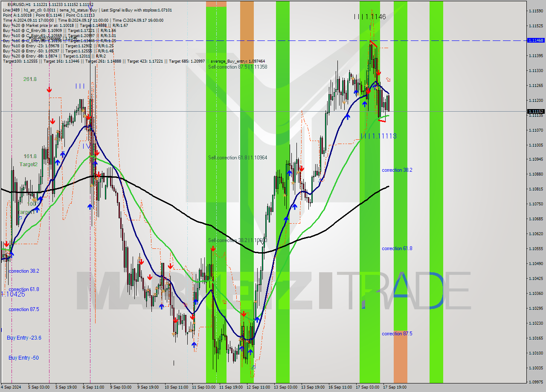Click the green '261.8' Fibonacci label
Screen dimensions: 546x392
(30, 79)
